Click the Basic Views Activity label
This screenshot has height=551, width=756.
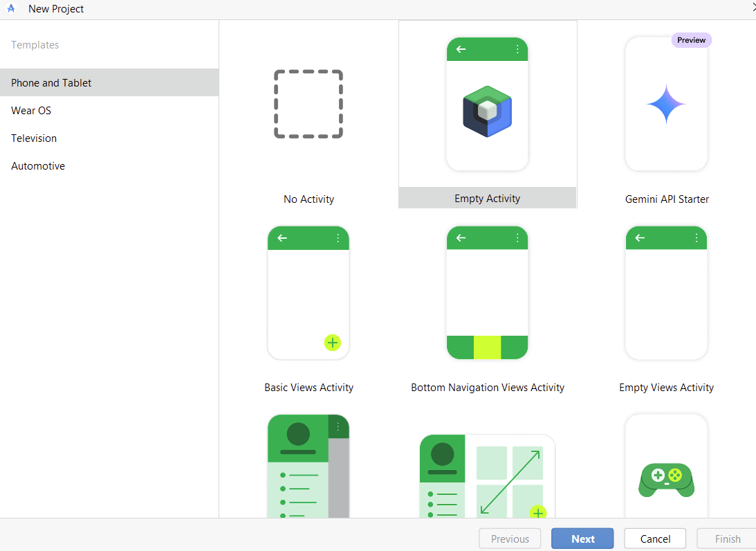click(x=308, y=388)
